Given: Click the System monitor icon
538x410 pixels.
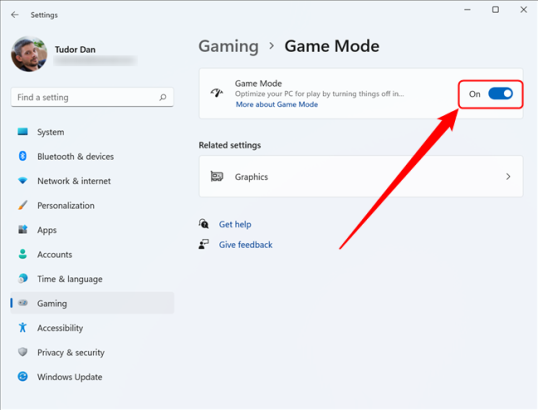Looking at the screenshot, I should tap(23, 132).
